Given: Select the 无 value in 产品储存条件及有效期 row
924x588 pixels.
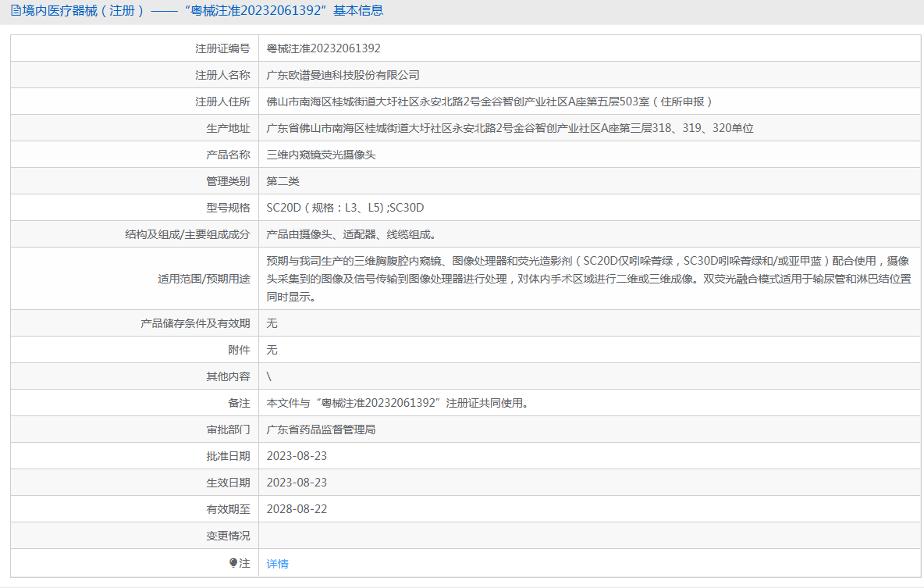Looking at the screenshot, I should click(x=272, y=323).
